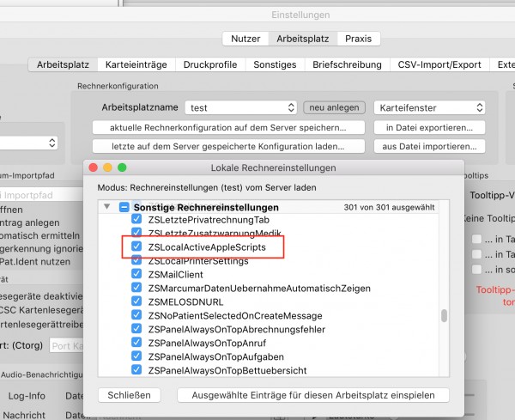
Task: Uncheck ZSMELOSDNURL checkbox
Action: [136, 301]
